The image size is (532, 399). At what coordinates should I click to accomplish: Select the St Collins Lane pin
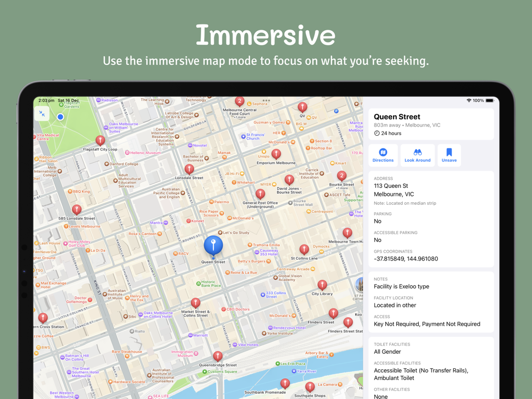(304, 250)
